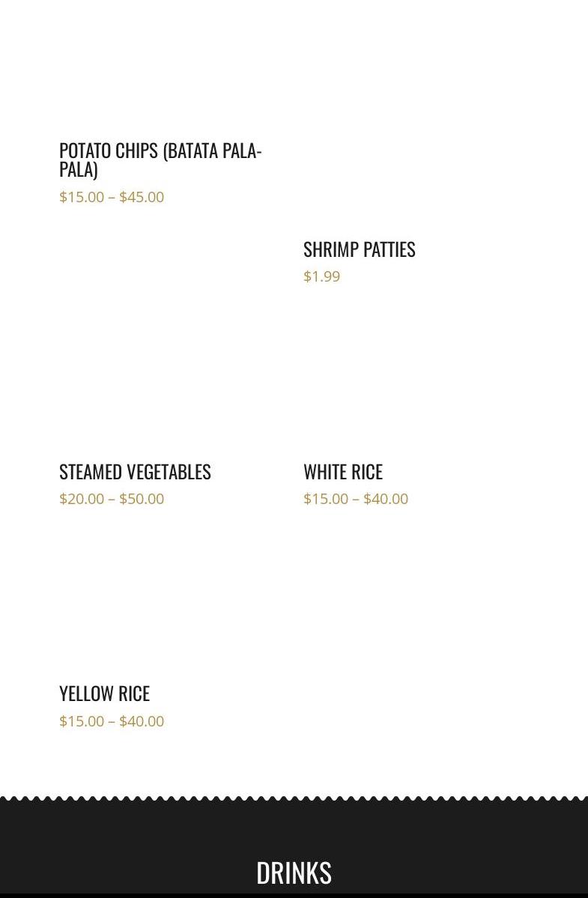View the Yellow Rice item
This screenshot has height=898, width=588.
click(x=105, y=694)
